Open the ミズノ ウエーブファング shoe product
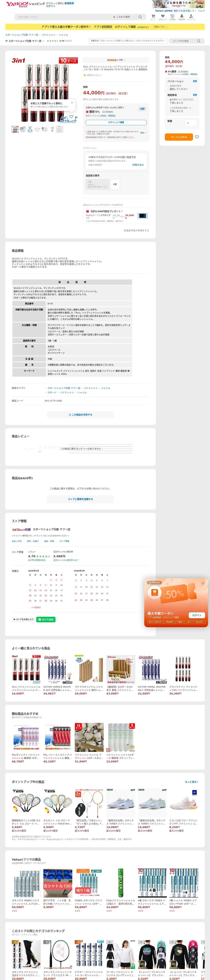Viewport: 210px width, 980px height. tap(184, 810)
